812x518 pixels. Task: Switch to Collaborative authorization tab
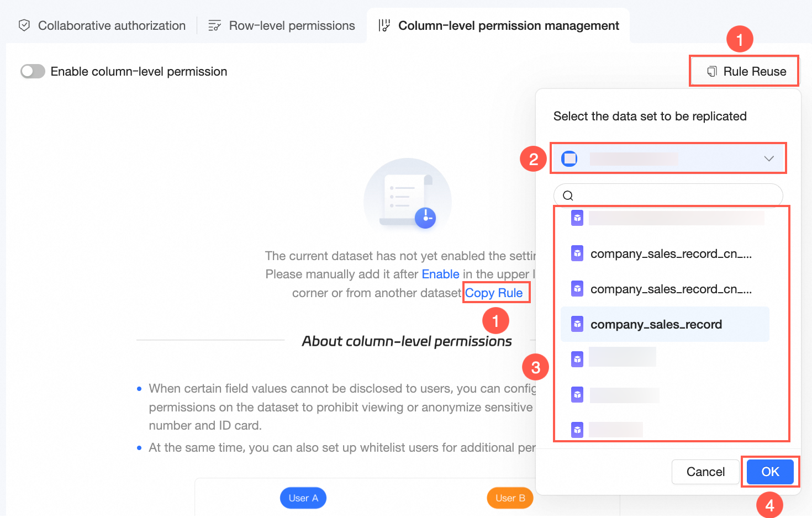coord(112,25)
